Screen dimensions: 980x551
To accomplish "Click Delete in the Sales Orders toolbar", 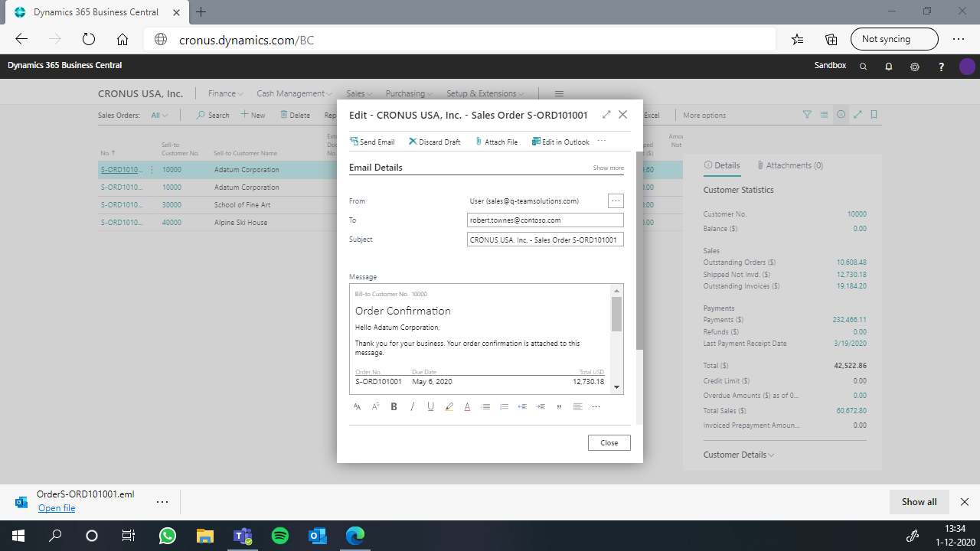I will (x=295, y=116).
